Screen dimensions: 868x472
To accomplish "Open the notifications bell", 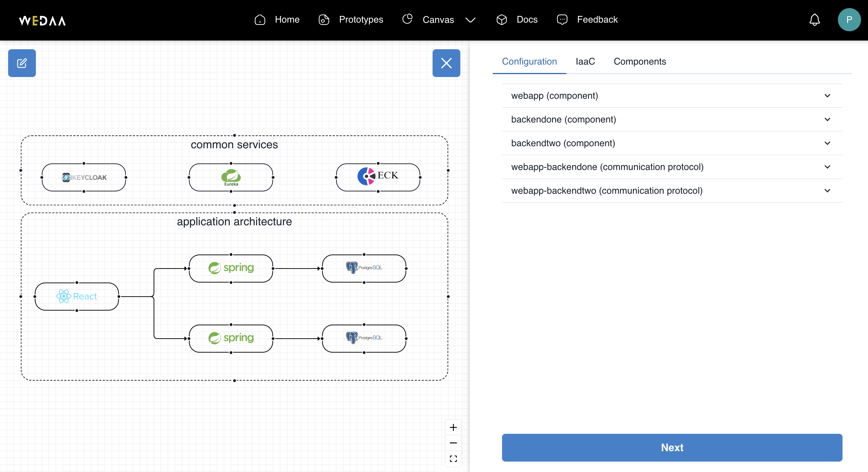I will pos(814,20).
